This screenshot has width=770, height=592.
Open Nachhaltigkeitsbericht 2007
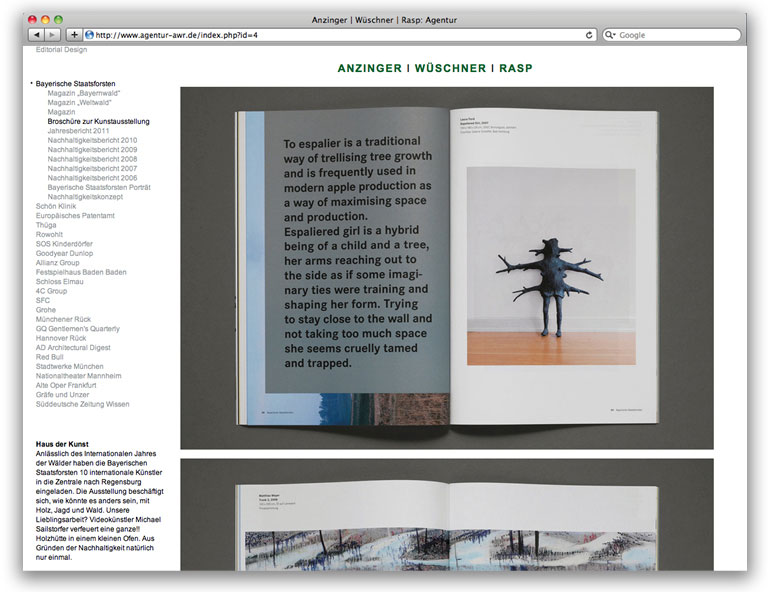[92, 168]
